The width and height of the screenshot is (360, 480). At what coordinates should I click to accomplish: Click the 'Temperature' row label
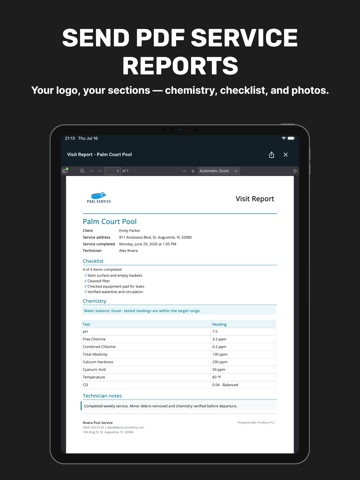point(94,377)
